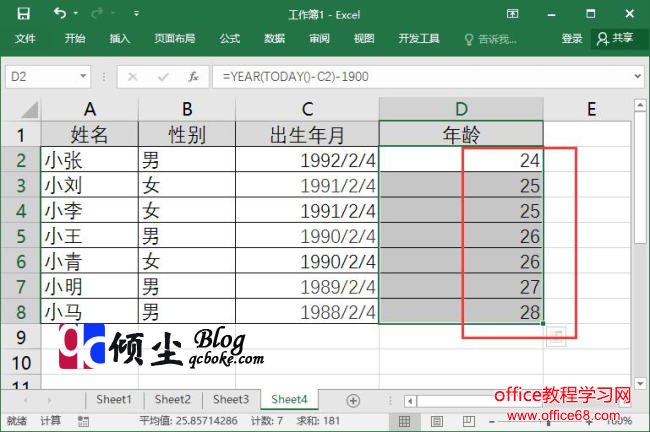Viewport: 650px width, 432px height.
Task: Open the 公式 ribbon tab
Action: pos(230,39)
